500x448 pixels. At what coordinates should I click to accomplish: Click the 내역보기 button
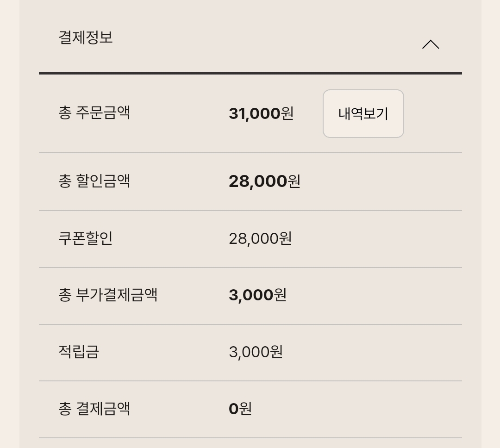point(363,114)
